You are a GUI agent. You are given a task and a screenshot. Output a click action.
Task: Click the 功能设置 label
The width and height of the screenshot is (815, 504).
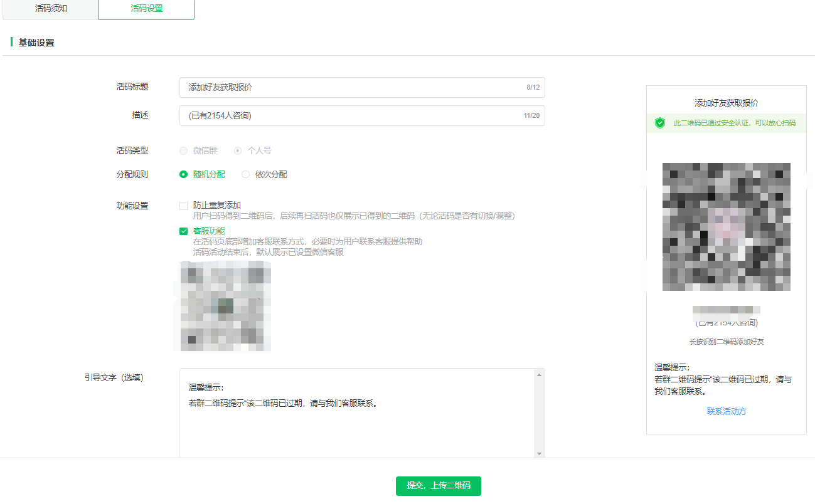pyautogui.click(x=132, y=206)
